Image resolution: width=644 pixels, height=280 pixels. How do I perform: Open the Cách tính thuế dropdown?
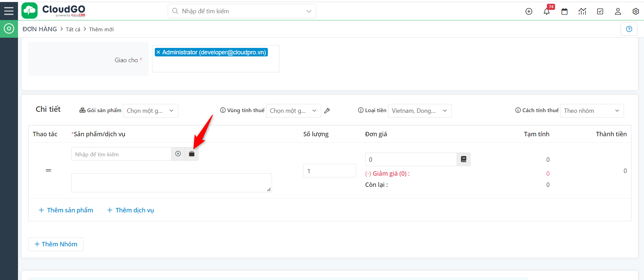[x=591, y=111]
